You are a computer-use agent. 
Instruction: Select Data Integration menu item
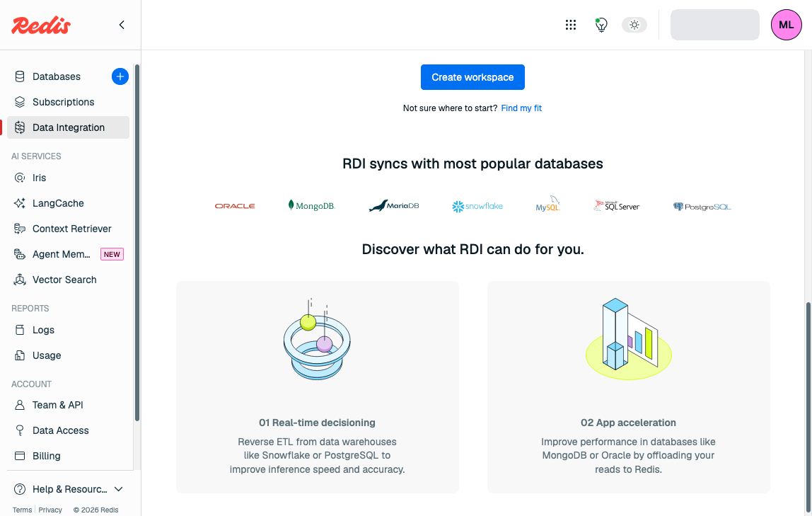point(68,127)
